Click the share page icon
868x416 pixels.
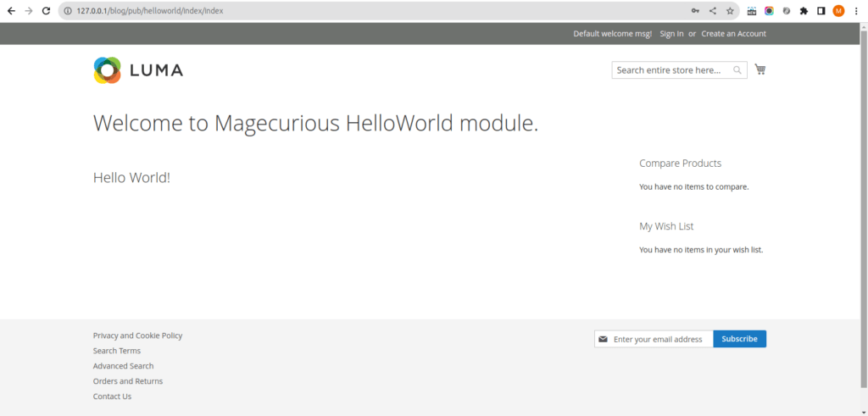tap(713, 11)
